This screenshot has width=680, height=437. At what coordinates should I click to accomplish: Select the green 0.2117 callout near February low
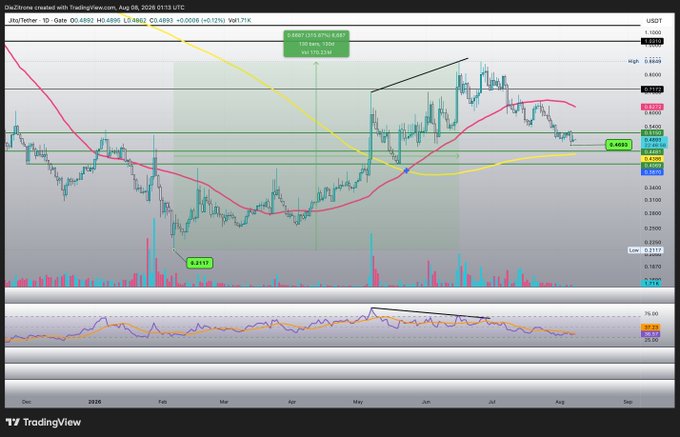coord(199,263)
